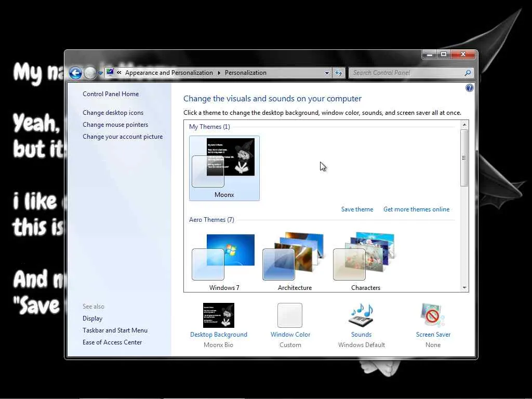The height and width of the screenshot is (399, 532).
Task: Minimize the Personalization window
Action: pyautogui.click(x=430, y=55)
